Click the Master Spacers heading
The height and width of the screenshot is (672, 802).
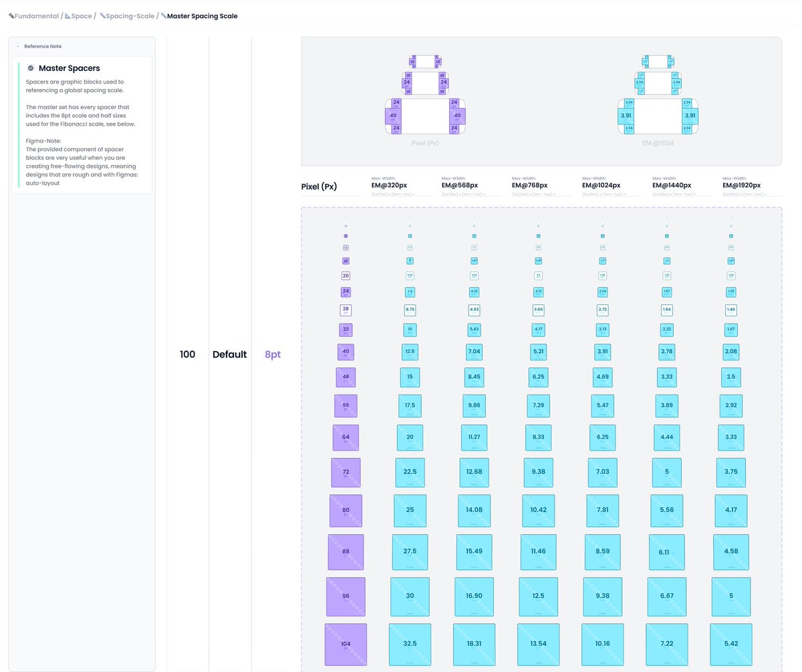70,68
